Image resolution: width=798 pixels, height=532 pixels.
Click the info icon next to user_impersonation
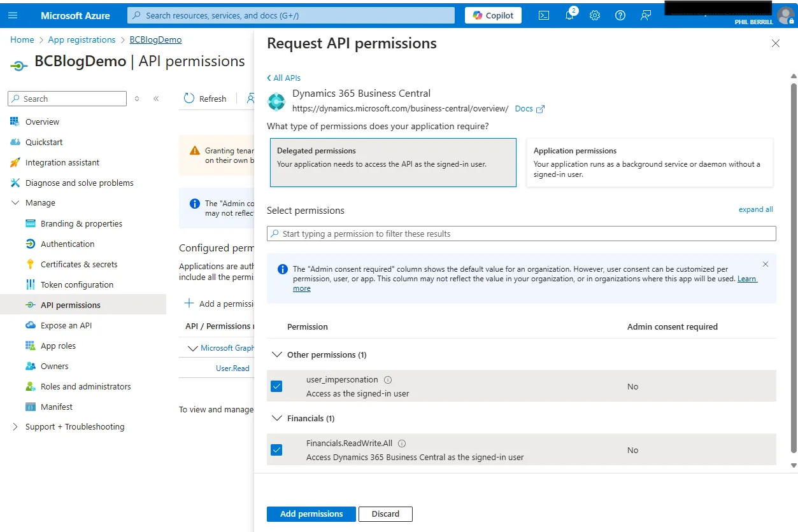coord(388,380)
